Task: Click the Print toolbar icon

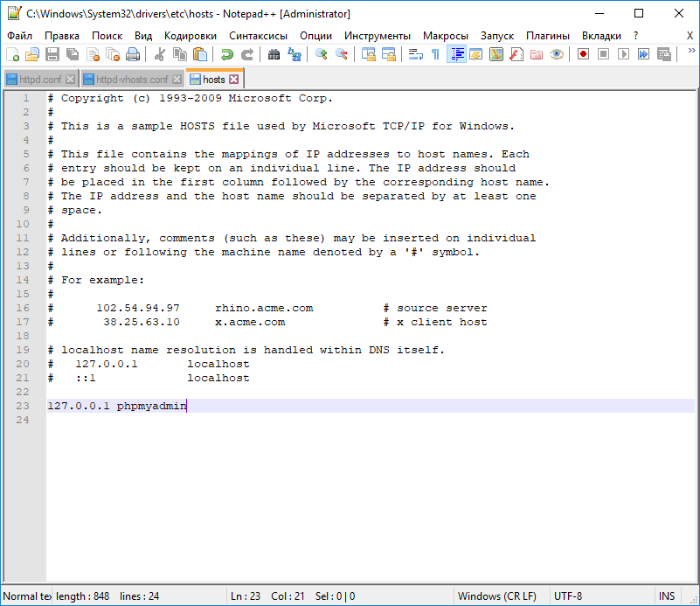Action: point(132,54)
